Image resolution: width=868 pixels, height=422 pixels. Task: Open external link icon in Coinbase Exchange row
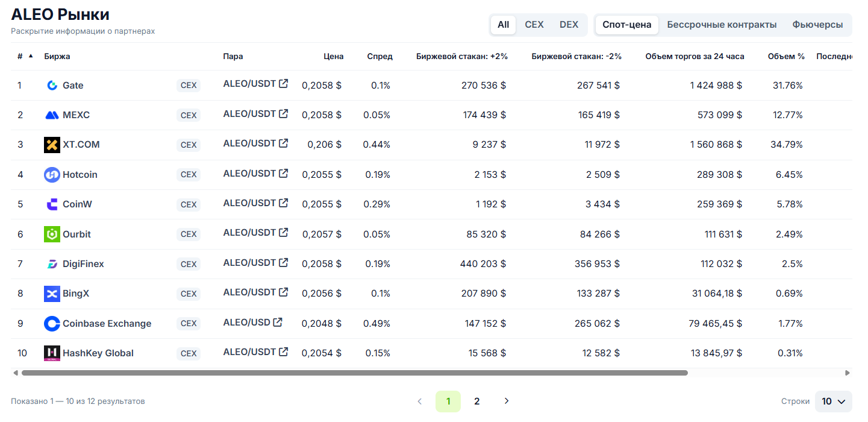click(278, 322)
